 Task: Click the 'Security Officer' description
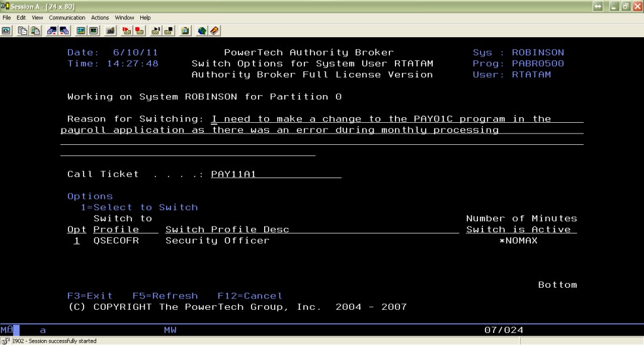217,241
